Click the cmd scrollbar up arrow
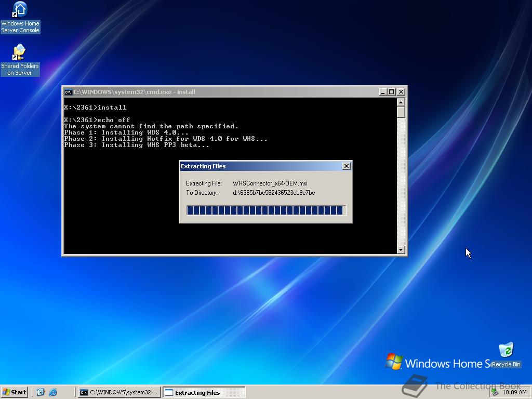This screenshot has width=532, height=399. (401, 102)
